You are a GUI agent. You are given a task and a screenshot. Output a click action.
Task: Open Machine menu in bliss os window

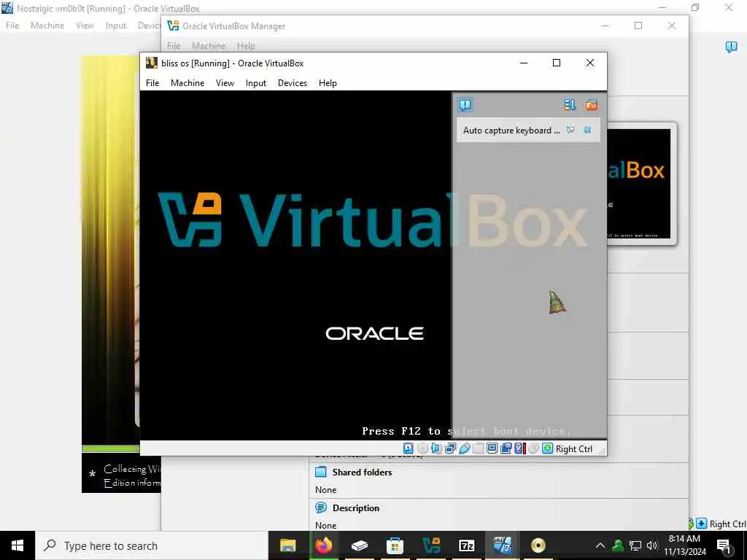pos(187,83)
